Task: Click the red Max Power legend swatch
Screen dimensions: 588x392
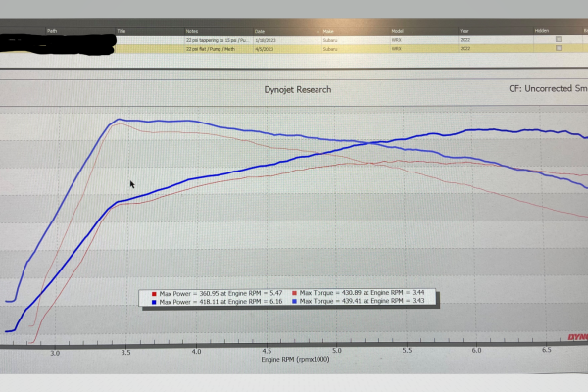Action: tap(154, 294)
